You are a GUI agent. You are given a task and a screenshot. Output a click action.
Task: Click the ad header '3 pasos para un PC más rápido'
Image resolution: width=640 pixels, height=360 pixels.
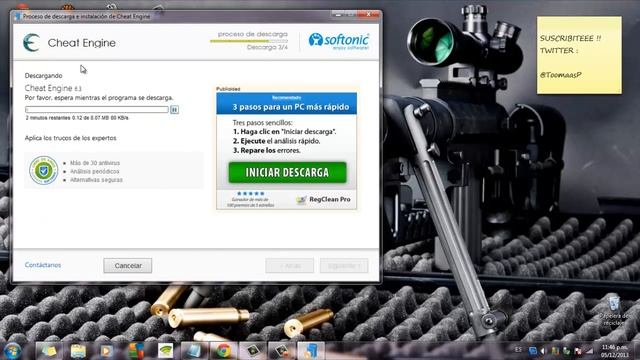(x=287, y=104)
